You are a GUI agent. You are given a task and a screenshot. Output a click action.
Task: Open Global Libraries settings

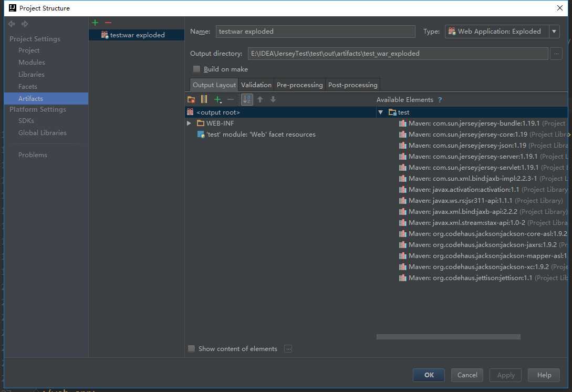(43, 133)
